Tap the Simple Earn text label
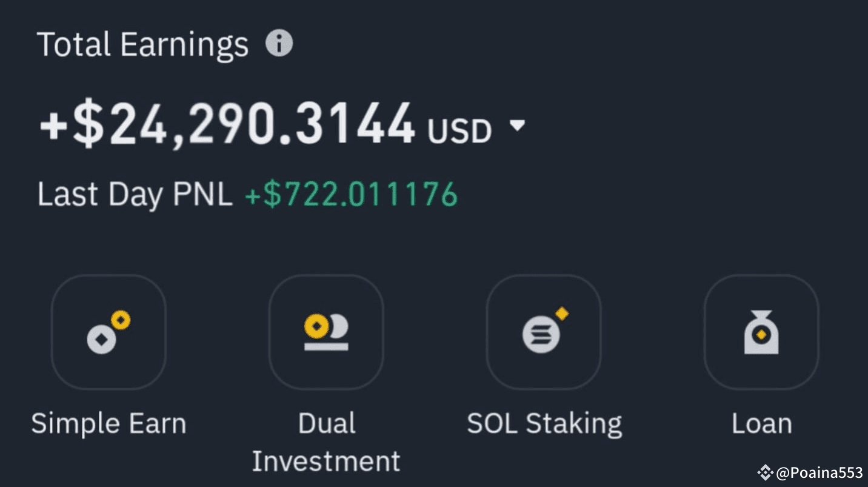Screen dimensions: 868x487 pyautogui.click(x=109, y=423)
